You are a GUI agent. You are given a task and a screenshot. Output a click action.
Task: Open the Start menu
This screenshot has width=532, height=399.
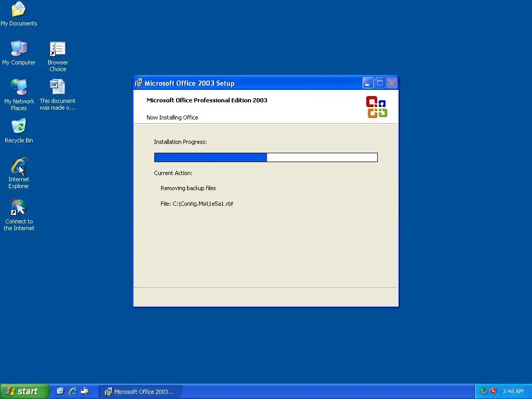pos(24,391)
